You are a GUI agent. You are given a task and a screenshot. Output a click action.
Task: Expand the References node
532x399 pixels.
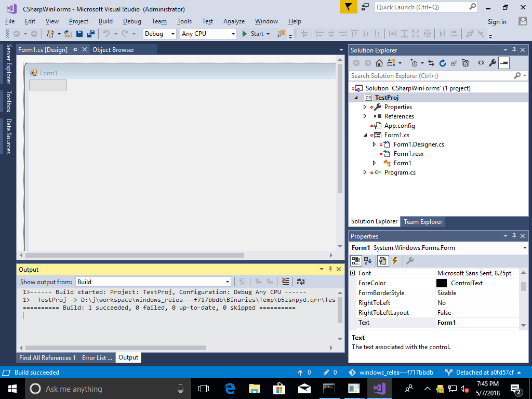pyautogui.click(x=365, y=116)
